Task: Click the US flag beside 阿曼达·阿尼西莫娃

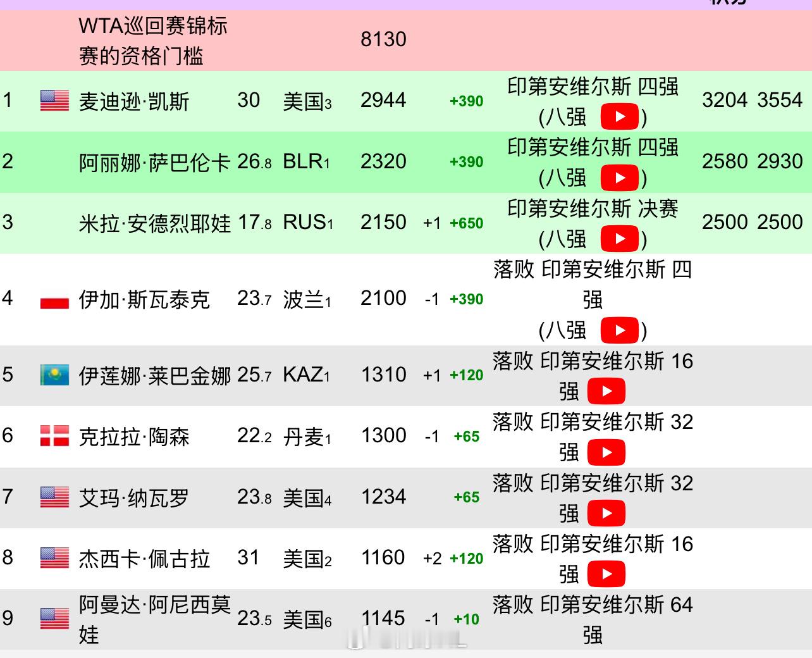Action: tap(54, 619)
